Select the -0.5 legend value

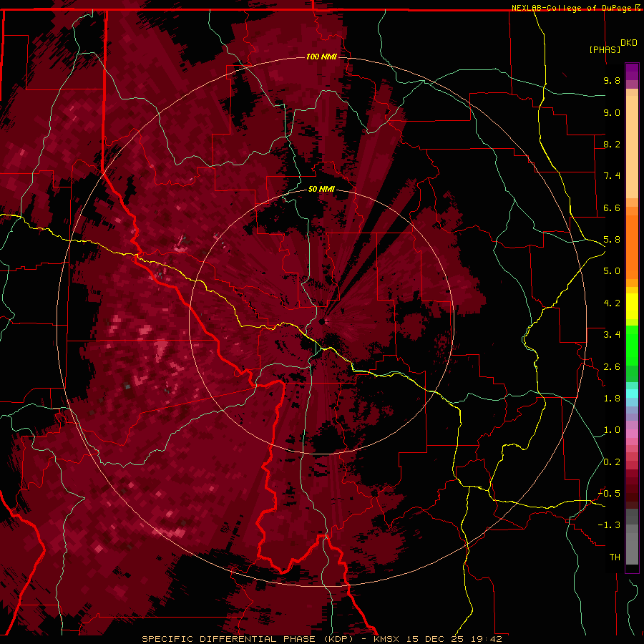point(609,494)
